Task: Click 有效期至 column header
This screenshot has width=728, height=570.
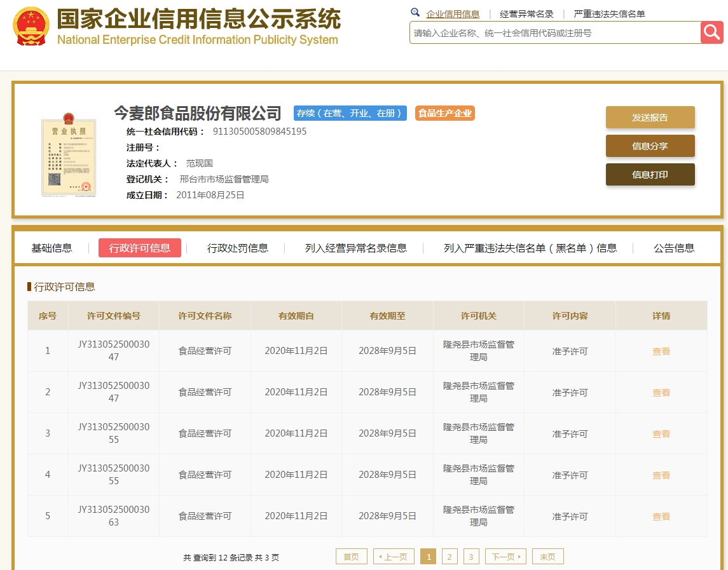Action: point(387,316)
